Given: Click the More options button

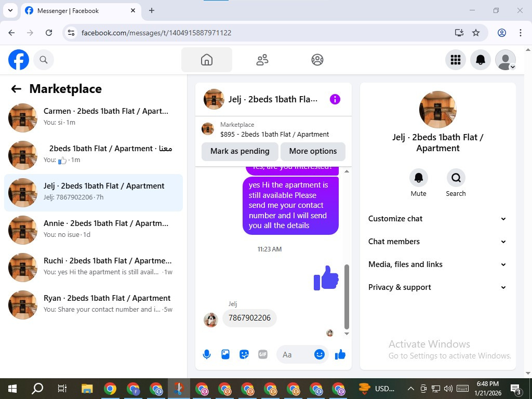Looking at the screenshot, I should (313, 151).
